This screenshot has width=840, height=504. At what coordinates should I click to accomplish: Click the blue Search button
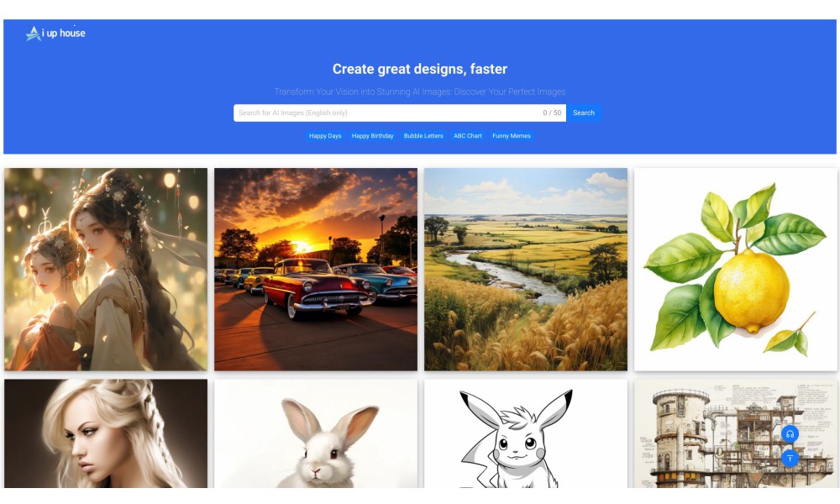tap(584, 113)
